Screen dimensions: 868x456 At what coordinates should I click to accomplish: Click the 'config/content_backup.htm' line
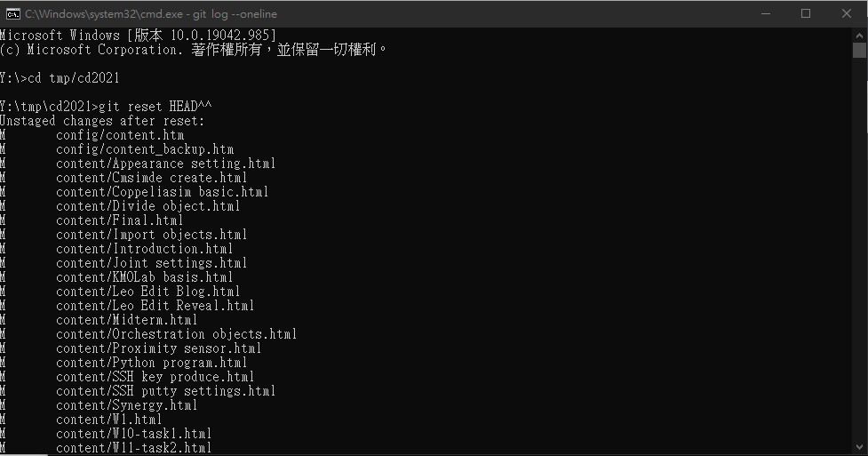pos(145,149)
